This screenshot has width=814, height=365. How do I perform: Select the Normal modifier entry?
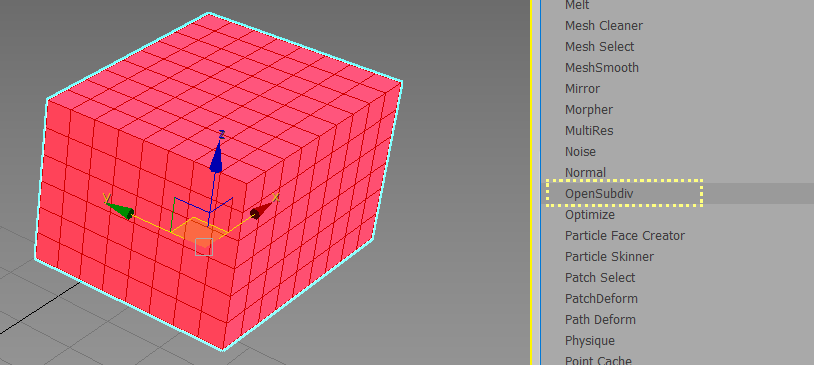click(677, 172)
